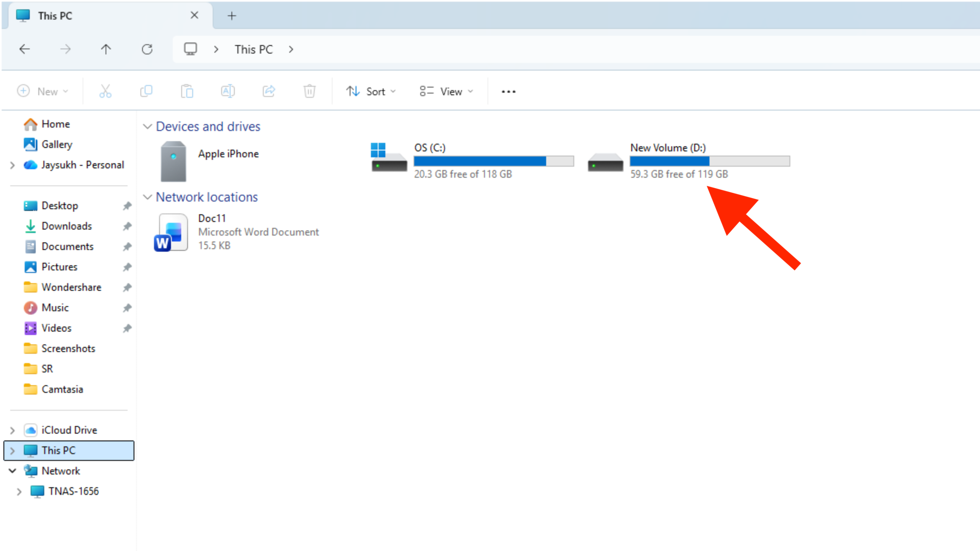Unpin Downloads using its pin icon
This screenshot has height=551, width=980.
[127, 226]
